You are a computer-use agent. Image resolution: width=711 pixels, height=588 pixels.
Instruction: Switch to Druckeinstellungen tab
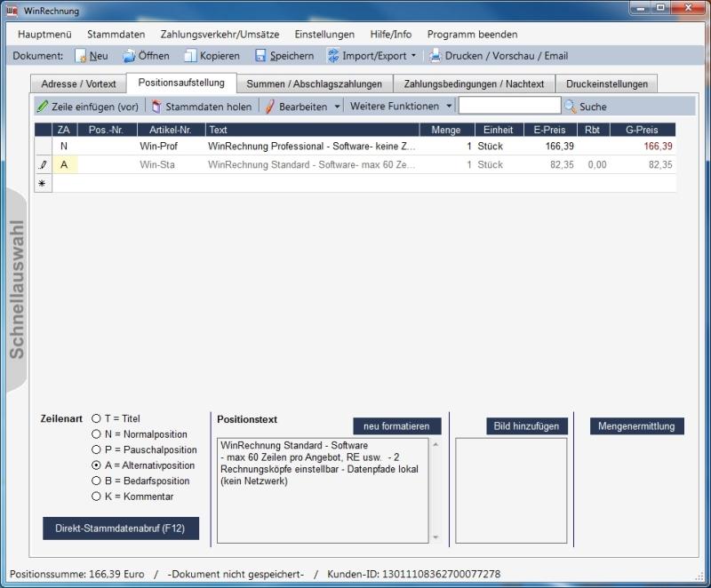[607, 83]
